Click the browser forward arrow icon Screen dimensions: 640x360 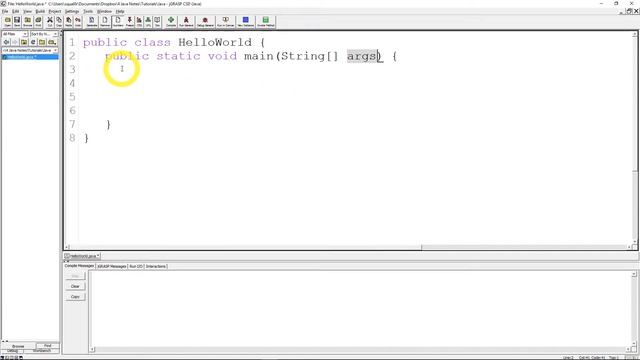15,42
